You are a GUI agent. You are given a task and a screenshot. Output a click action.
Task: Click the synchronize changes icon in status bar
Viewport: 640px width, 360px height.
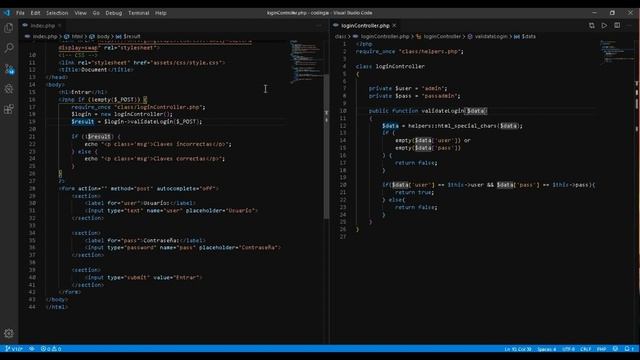tap(32, 349)
